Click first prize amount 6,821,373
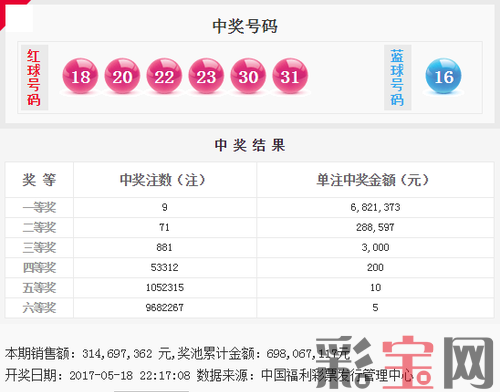The height and width of the screenshot is (392, 500). pos(375,207)
